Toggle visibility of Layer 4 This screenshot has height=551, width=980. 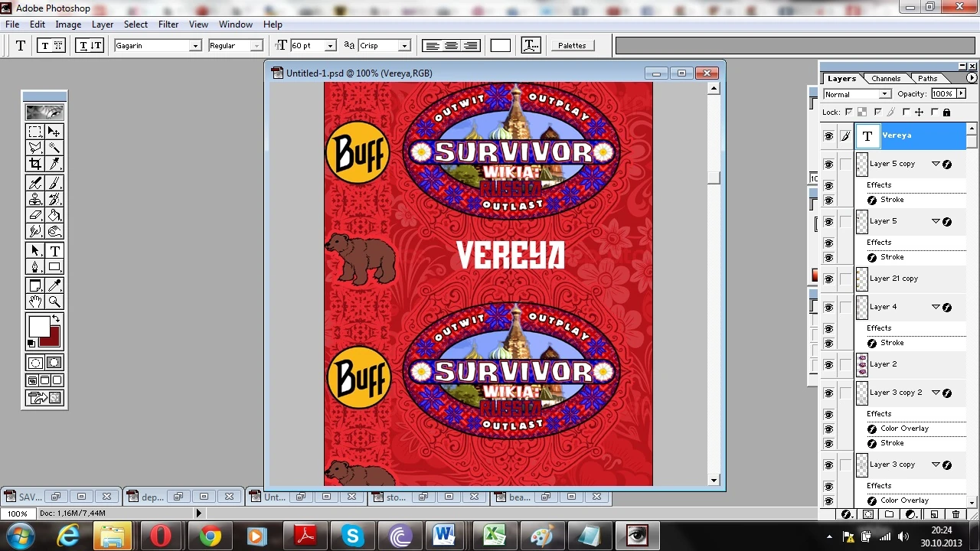point(828,308)
